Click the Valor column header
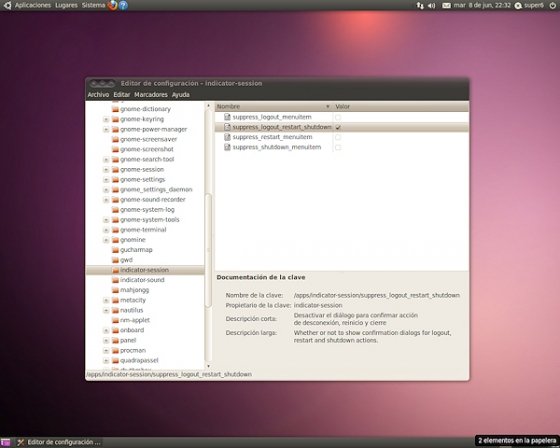Viewport: 560px width, 448px height. click(401, 106)
